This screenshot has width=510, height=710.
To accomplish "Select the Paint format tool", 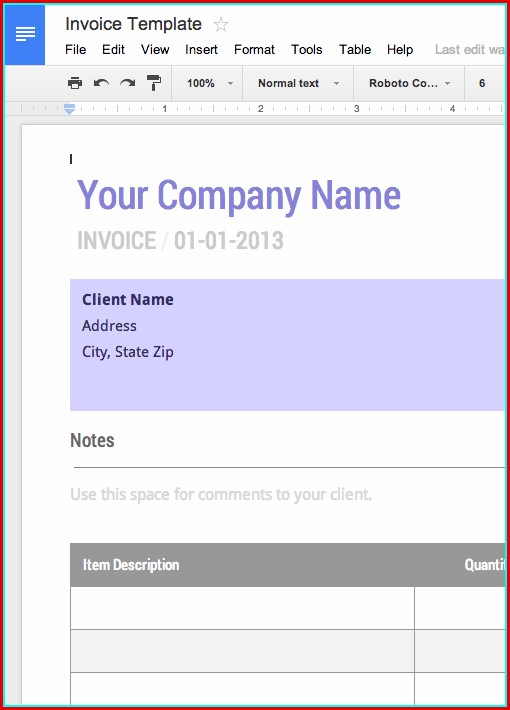I will (154, 83).
